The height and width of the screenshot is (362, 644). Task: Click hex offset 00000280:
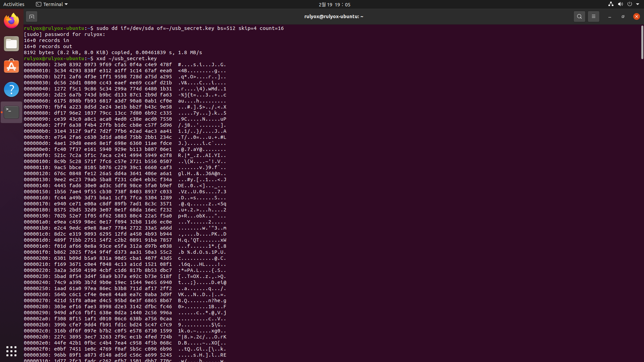[37, 307]
